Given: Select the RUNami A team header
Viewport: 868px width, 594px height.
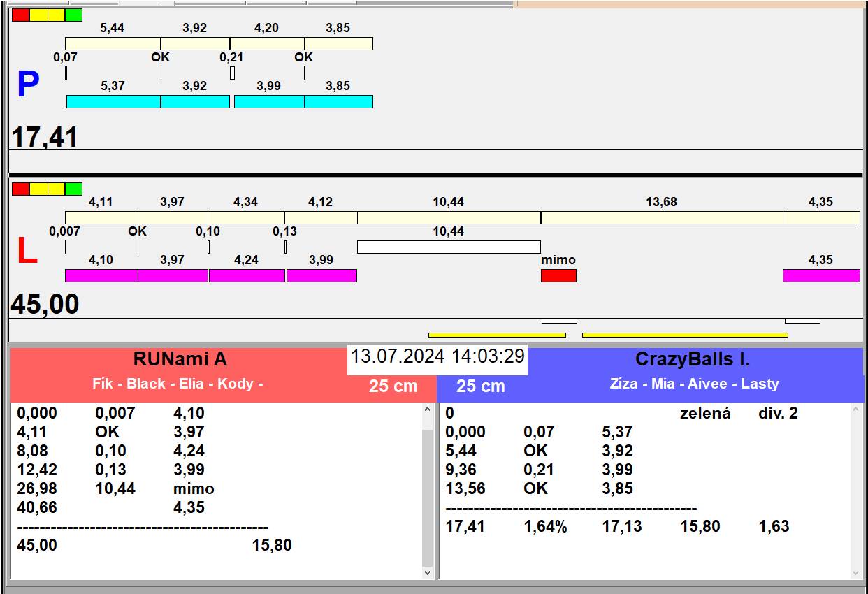Looking at the screenshot, I should tap(180, 359).
